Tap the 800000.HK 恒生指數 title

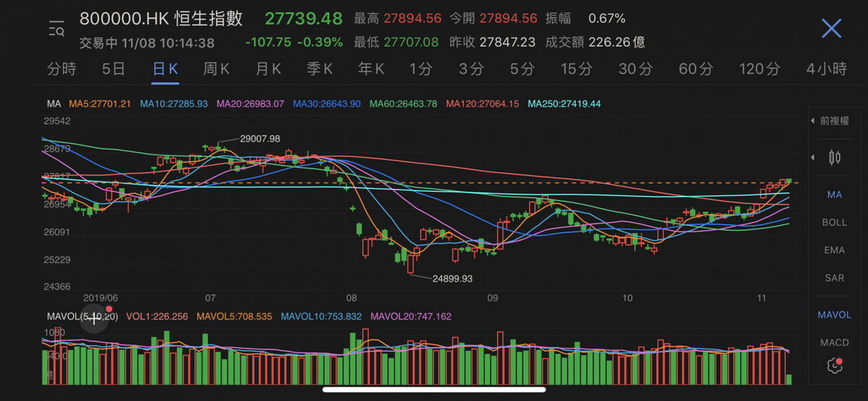click(161, 19)
